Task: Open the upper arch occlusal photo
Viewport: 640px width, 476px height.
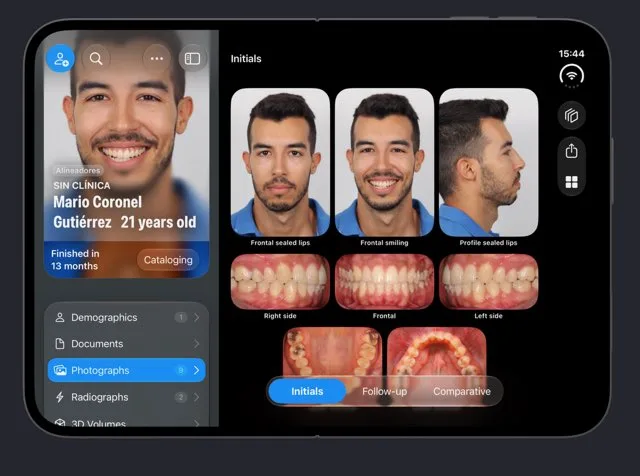Action: pos(332,353)
